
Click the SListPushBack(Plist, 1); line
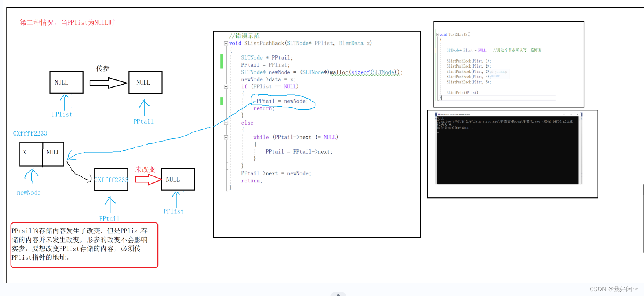pyautogui.click(x=468, y=61)
